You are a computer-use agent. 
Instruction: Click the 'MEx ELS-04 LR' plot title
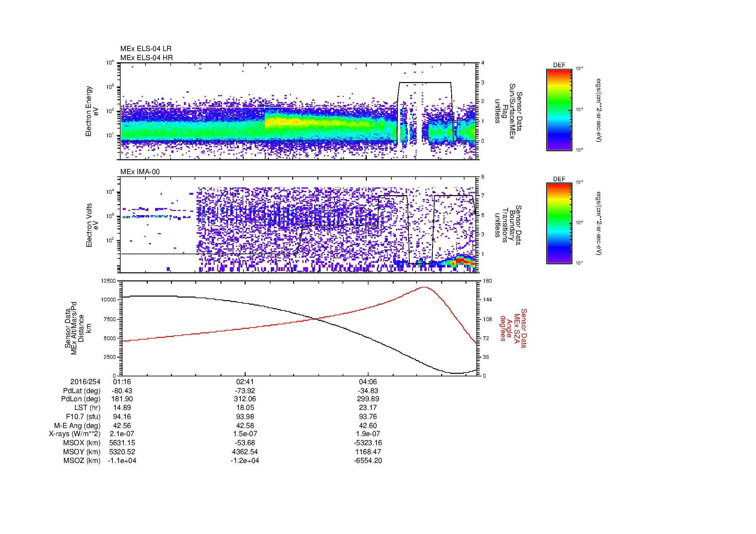pyautogui.click(x=145, y=49)
